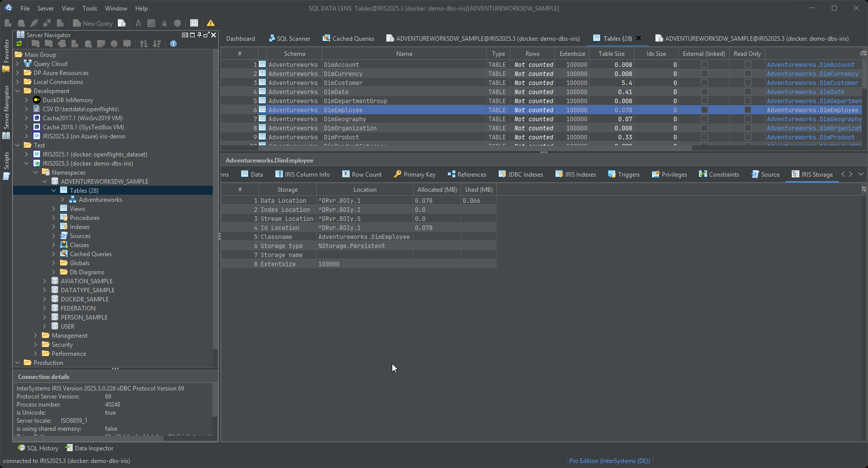Open the detail tabs list dropdown arrow

click(861, 174)
